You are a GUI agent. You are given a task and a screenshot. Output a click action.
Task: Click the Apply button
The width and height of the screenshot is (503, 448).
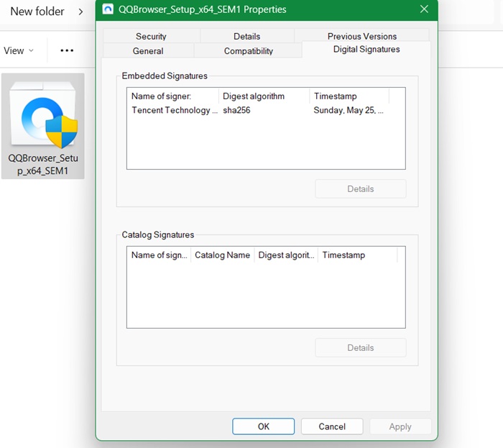click(x=400, y=426)
